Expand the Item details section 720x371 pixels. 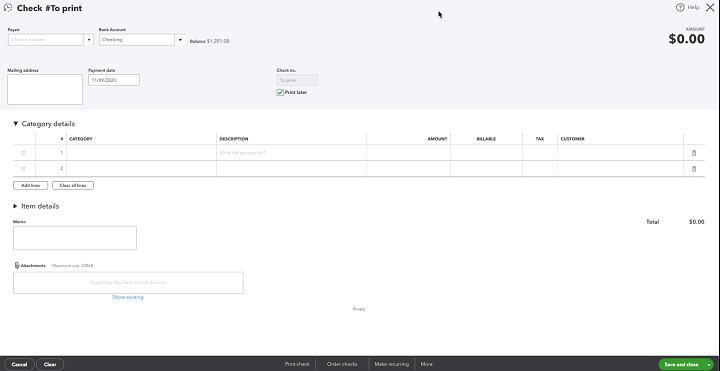click(15, 206)
